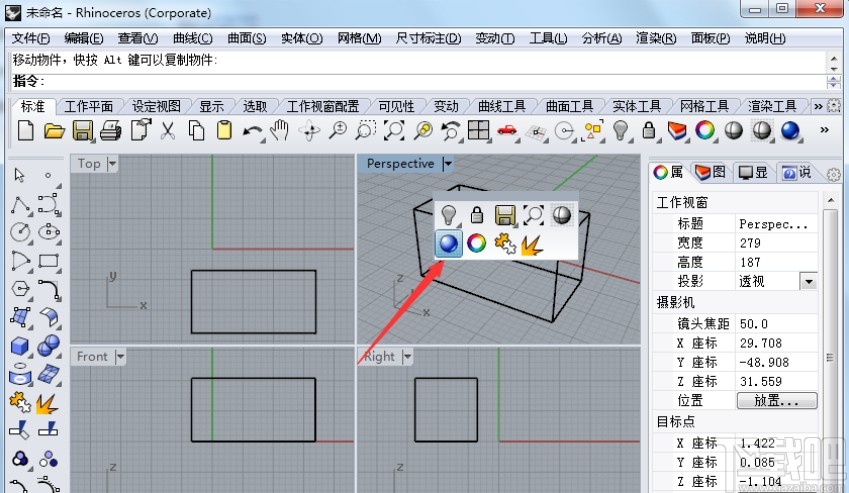This screenshot has width=849, height=493.
Task: Cut selection with scissors icon
Action: (x=168, y=130)
